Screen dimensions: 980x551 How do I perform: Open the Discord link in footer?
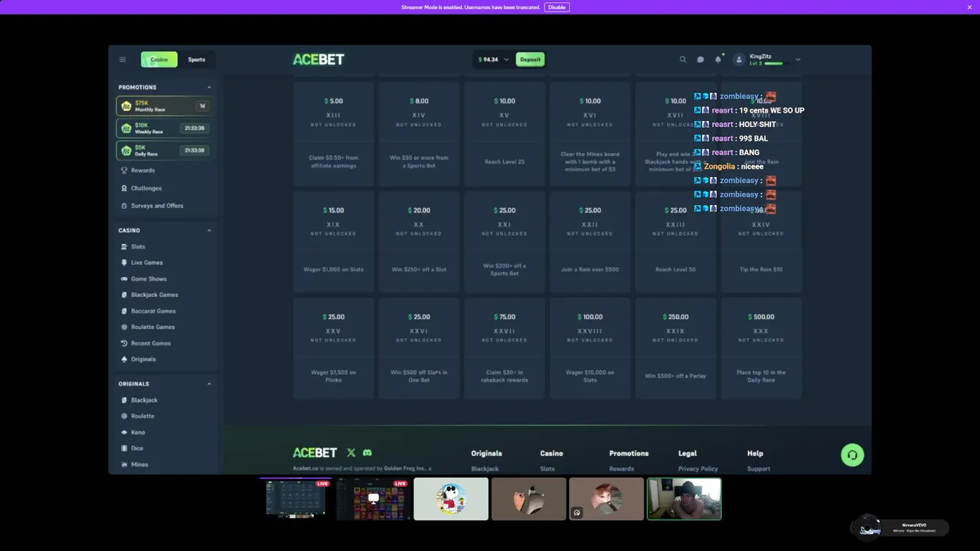(x=367, y=453)
